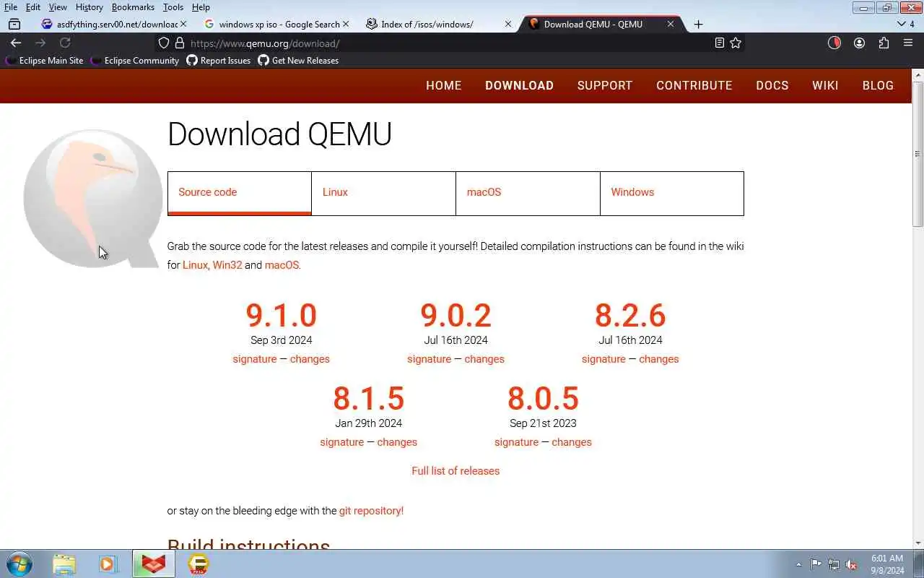This screenshot has height=578, width=924.
Task: Open the Eclipse Main Site bookmark
Action: [x=45, y=61]
